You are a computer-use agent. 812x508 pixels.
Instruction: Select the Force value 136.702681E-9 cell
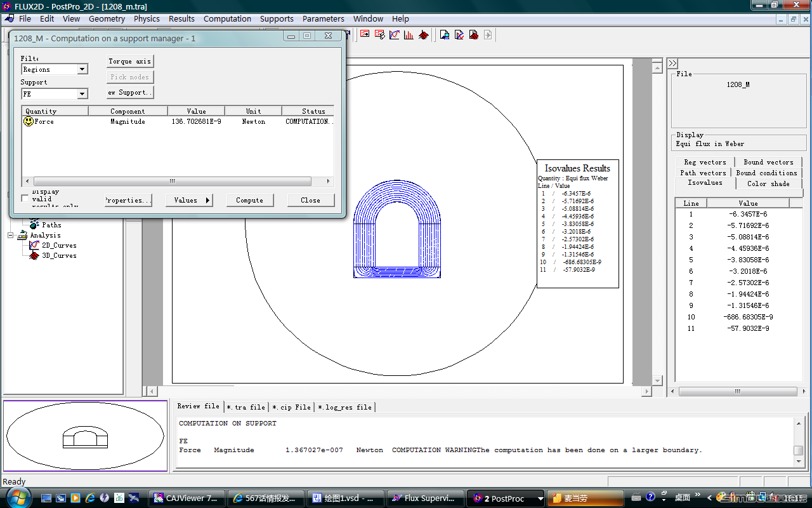point(196,121)
